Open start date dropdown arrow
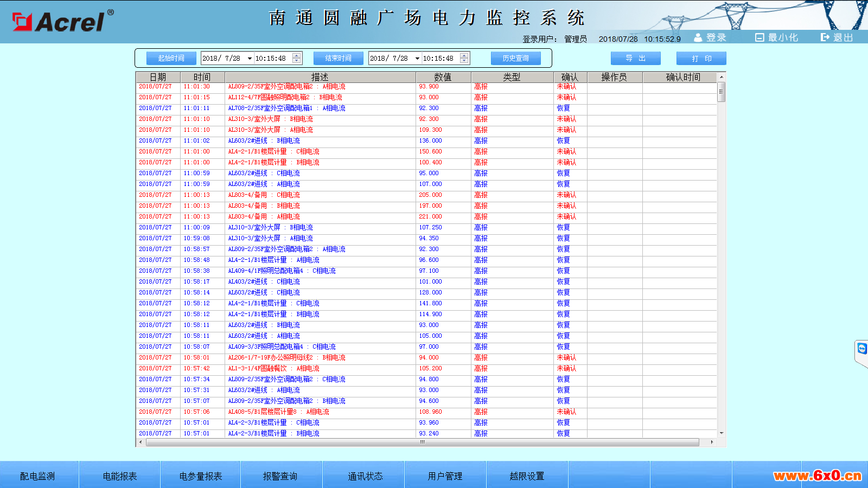868x488 pixels. [250, 59]
